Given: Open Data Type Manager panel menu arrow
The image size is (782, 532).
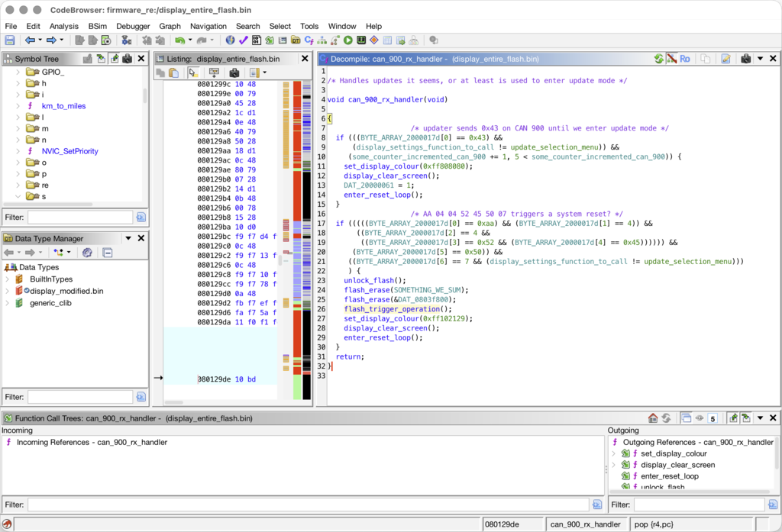Looking at the screenshot, I should (x=128, y=238).
